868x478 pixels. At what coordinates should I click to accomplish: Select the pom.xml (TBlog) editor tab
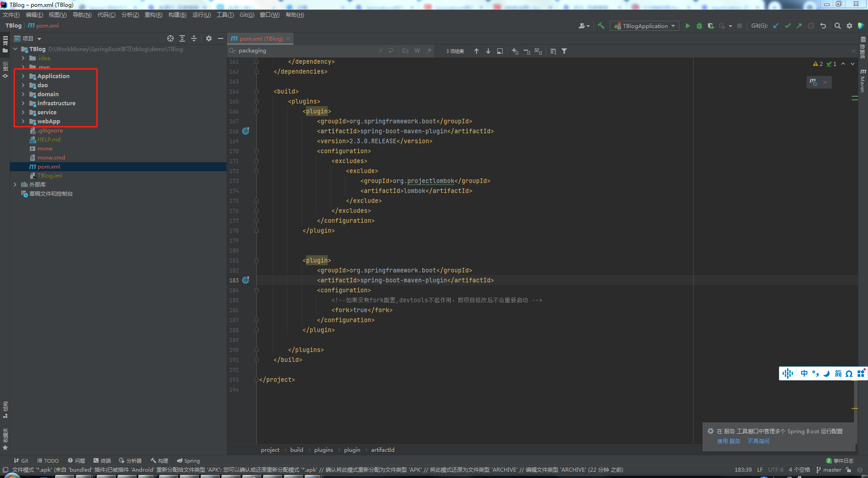pos(260,39)
